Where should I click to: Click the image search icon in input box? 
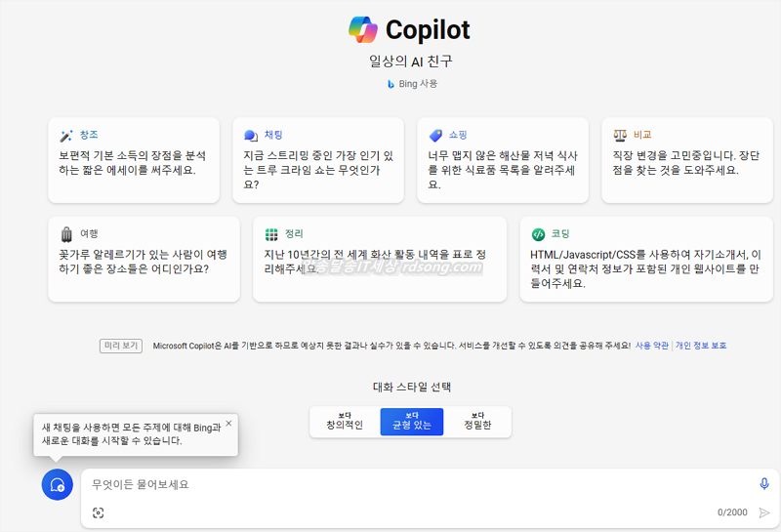click(x=98, y=512)
